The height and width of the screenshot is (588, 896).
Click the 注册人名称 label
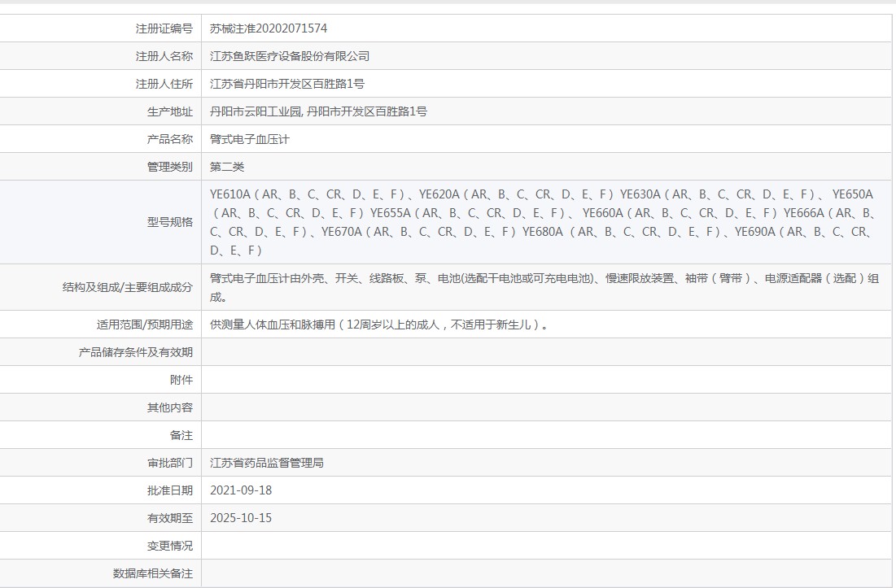pyautogui.click(x=164, y=56)
